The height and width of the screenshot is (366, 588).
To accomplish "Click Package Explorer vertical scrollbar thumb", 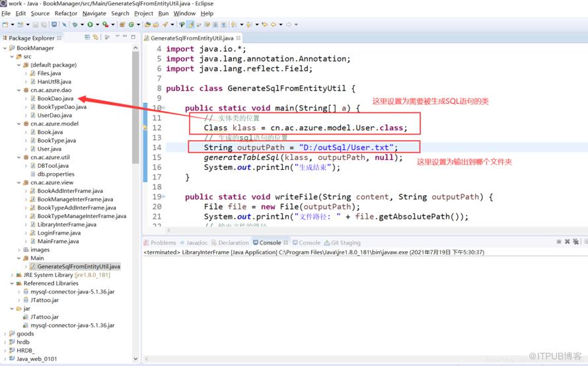I will [135, 107].
